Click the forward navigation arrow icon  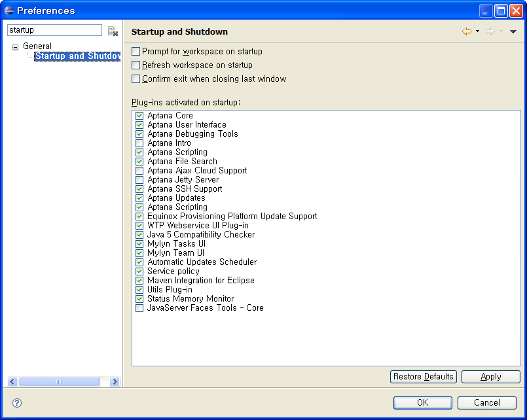(x=490, y=31)
